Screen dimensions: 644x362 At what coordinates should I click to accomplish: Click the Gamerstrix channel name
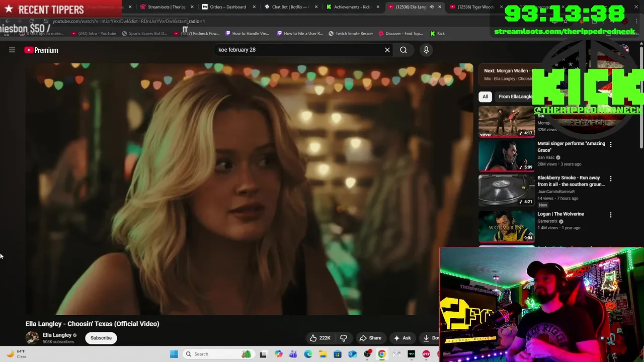click(x=547, y=221)
